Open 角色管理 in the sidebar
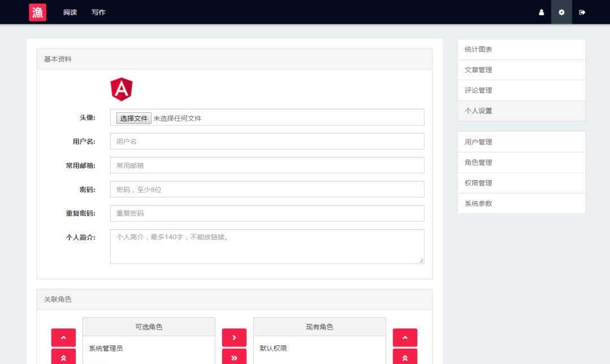Screen dimensions: 610x364 point(521,163)
